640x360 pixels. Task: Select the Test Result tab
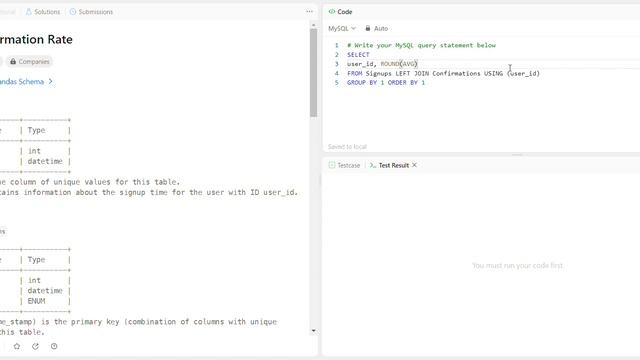tap(389, 165)
